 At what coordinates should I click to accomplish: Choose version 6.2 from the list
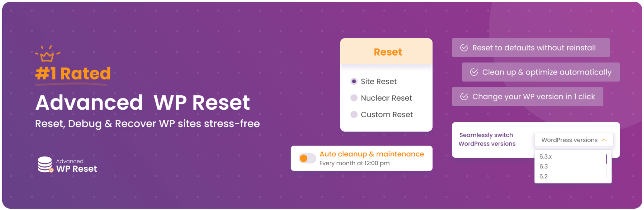(544, 176)
